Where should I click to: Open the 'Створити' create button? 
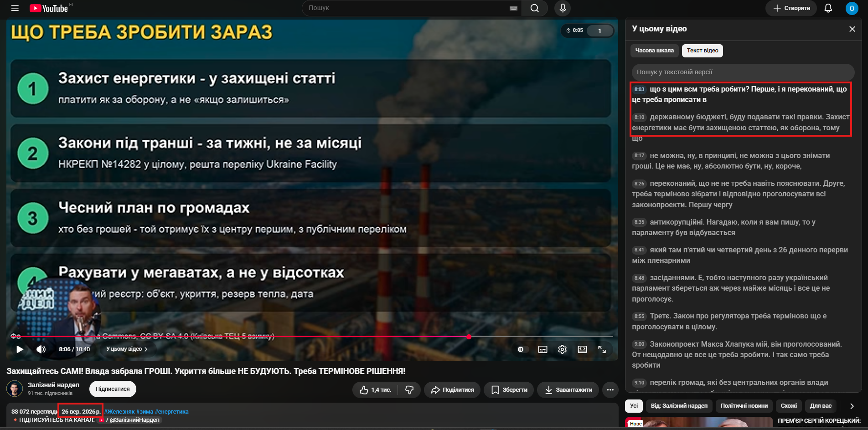tap(791, 8)
